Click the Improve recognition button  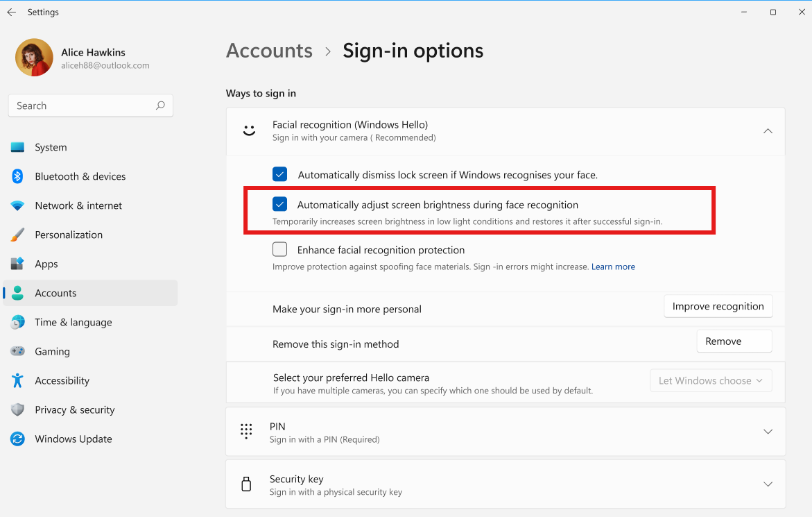point(718,306)
